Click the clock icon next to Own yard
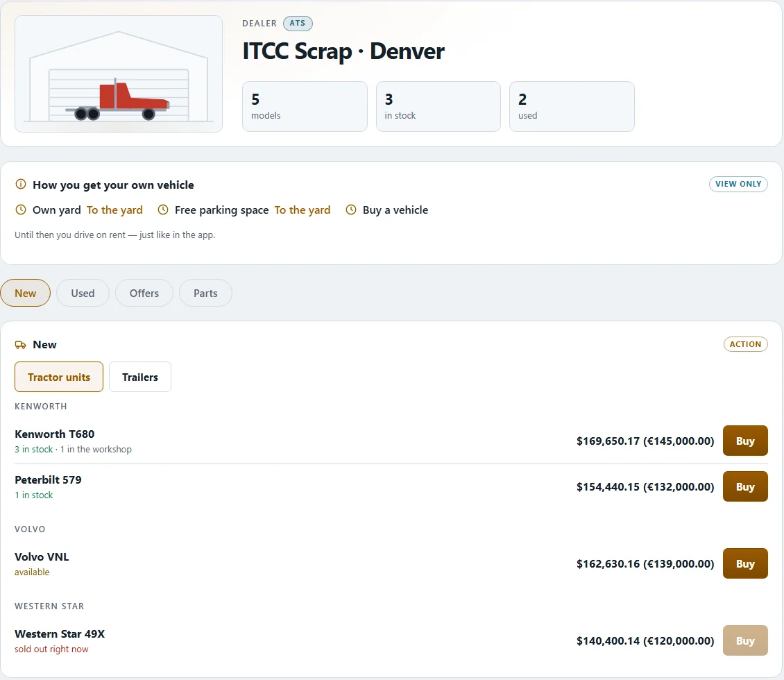The image size is (784, 680). pos(21,210)
